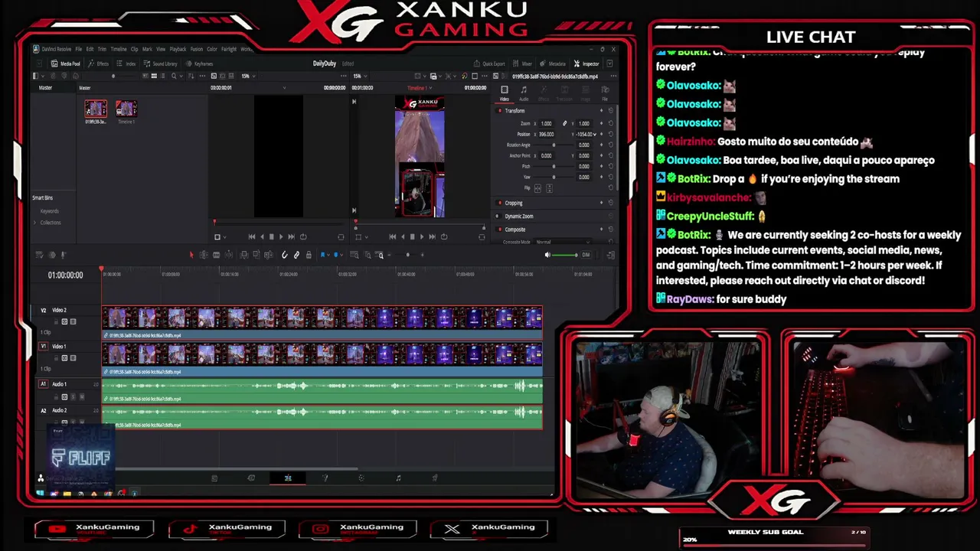Screen dimensions: 980x551
Task: Open the Timeline menu
Action: [119, 49]
